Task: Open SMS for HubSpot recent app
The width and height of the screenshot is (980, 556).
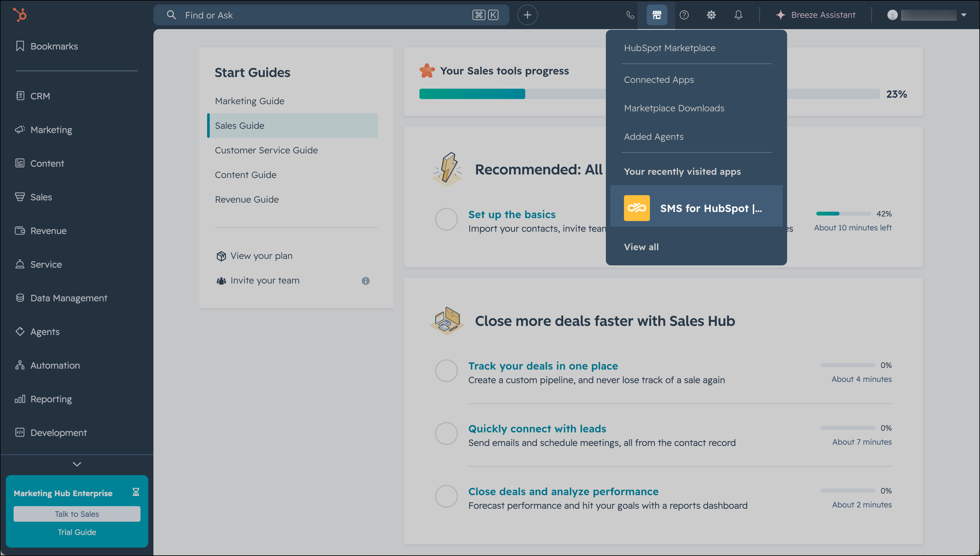Action: [696, 206]
